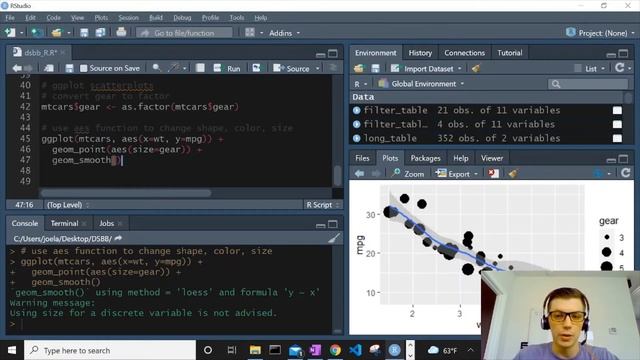Close the dsbb_R.R editor tab
This screenshot has height=360, width=640.
coord(63,52)
